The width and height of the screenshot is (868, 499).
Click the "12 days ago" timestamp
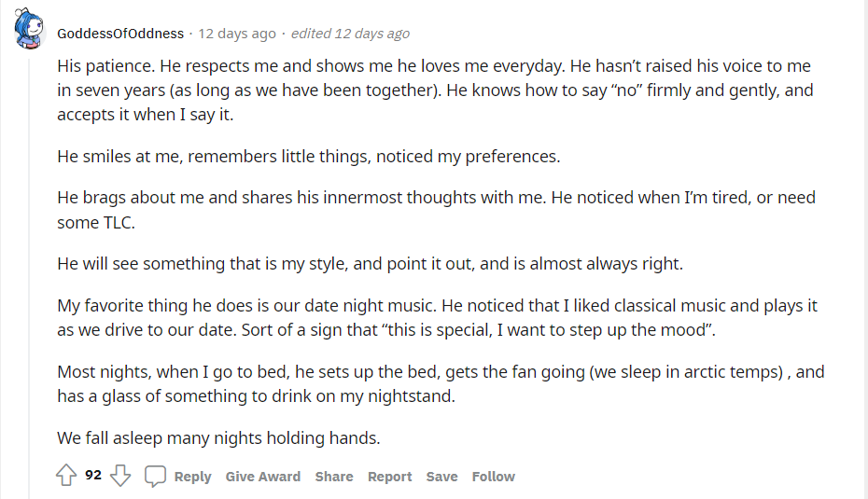237,34
